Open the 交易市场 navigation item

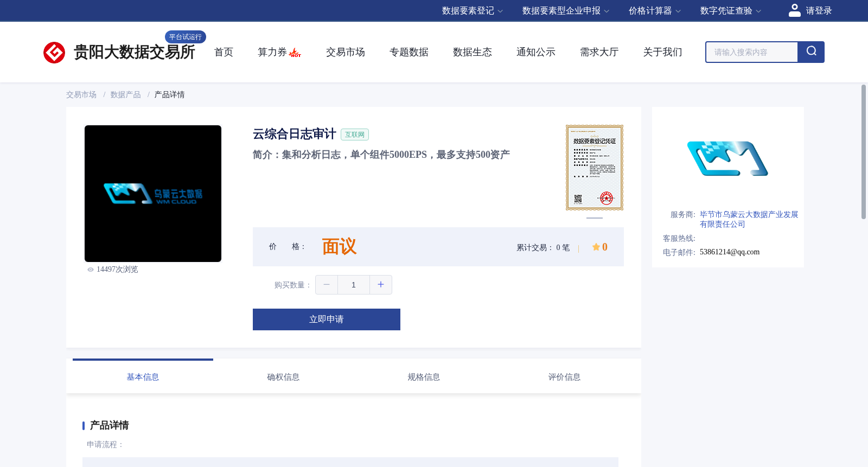pos(346,52)
